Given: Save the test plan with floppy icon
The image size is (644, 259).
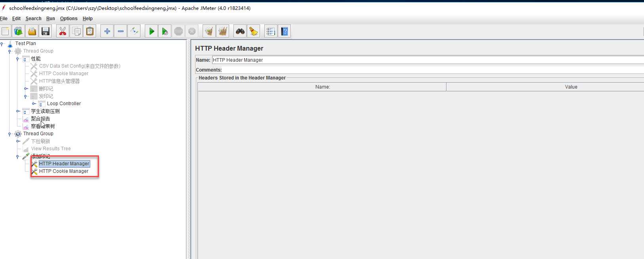Looking at the screenshot, I should (x=46, y=31).
